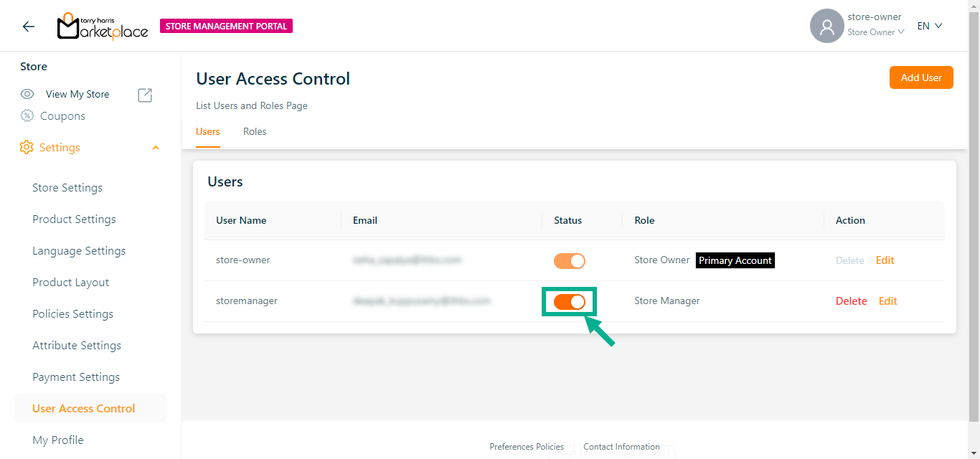Click the user avatar icon
Screen dimensions: 980x459
point(826,27)
